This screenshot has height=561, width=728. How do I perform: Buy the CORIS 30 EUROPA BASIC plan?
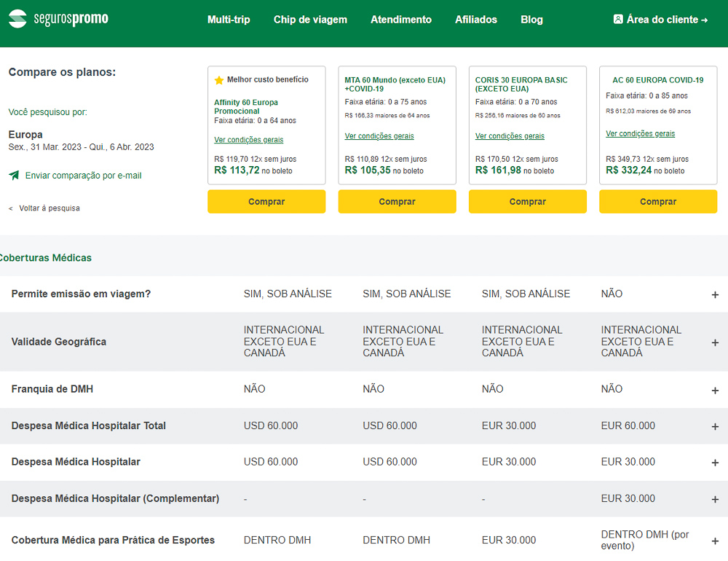[527, 201]
